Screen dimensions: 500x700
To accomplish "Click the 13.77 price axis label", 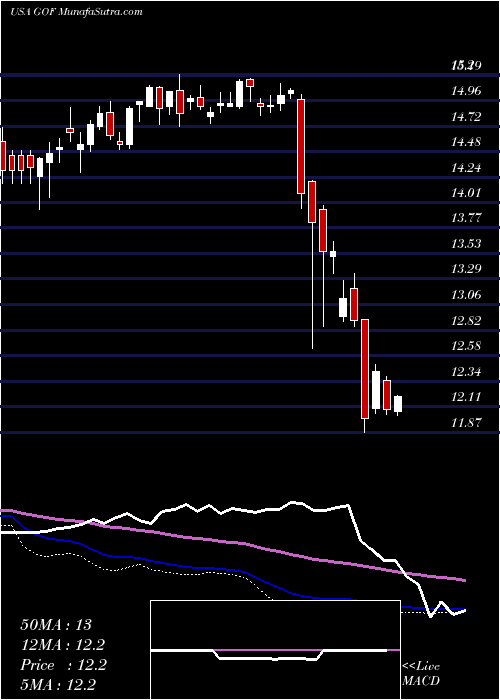I will [x=466, y=218].
